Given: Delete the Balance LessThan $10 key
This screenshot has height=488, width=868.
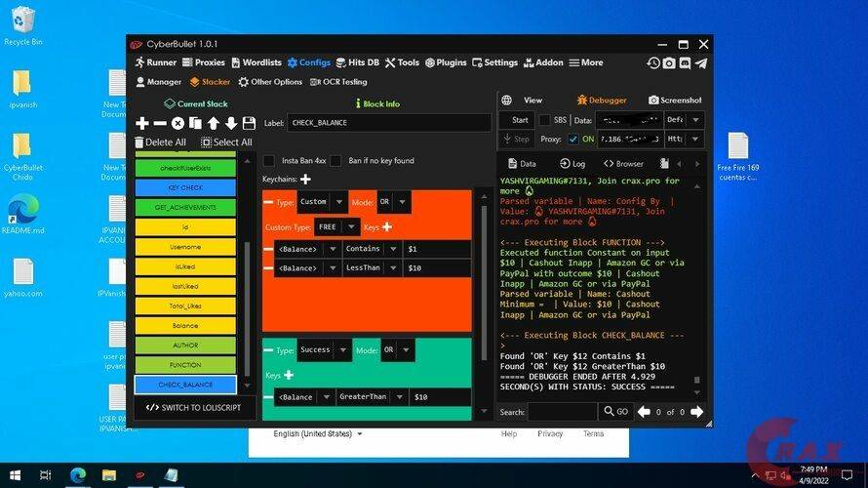Looking at the screenshot, I should pos(268,268).
